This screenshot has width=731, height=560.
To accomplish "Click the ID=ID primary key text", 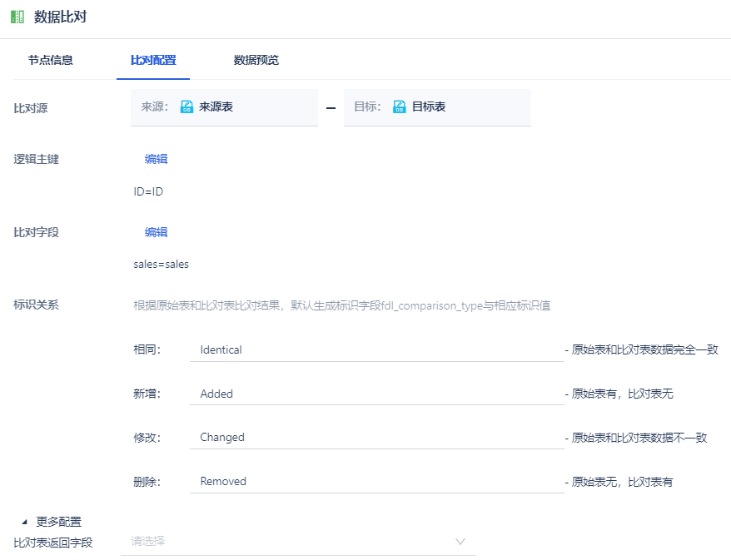I will point(148,191).
